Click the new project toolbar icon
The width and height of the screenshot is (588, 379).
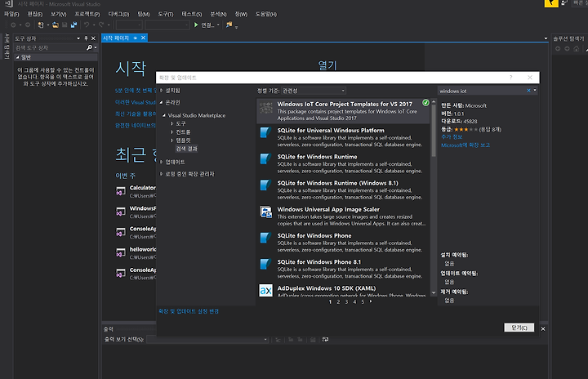click(41, 25)
